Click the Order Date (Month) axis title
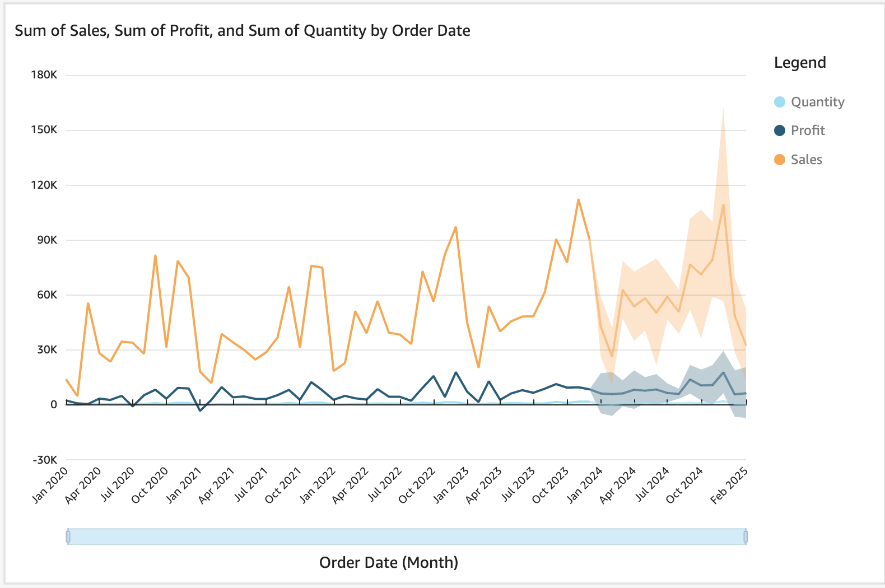This screenshot has width=885, height=588. coord(388,562)
